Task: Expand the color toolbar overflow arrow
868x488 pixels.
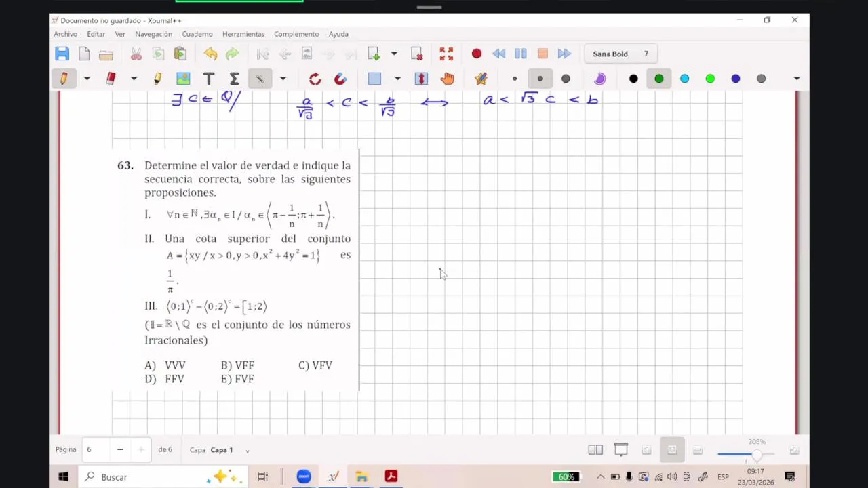Action: pos(797,79)
